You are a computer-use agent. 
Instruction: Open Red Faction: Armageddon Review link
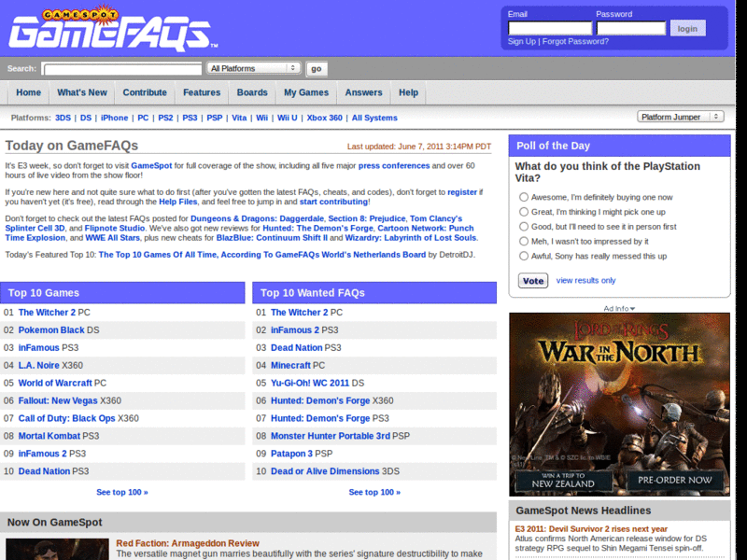pyautogui.click(x=188, y=543)
